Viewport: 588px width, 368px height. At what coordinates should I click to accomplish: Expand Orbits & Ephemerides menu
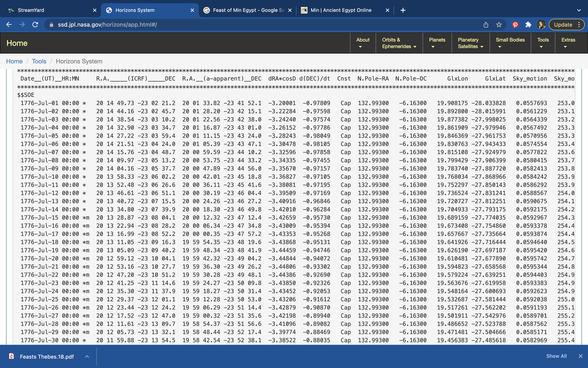[x=399, y=43]
